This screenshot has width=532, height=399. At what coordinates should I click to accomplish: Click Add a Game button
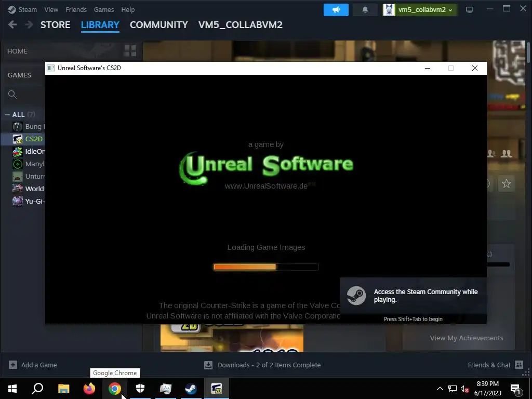point(33,365)
